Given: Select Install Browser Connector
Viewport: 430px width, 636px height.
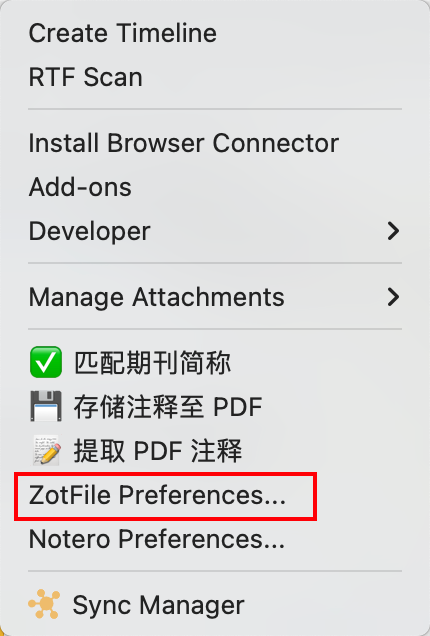Looking at the screenshot, I should (x=184, y=143).
